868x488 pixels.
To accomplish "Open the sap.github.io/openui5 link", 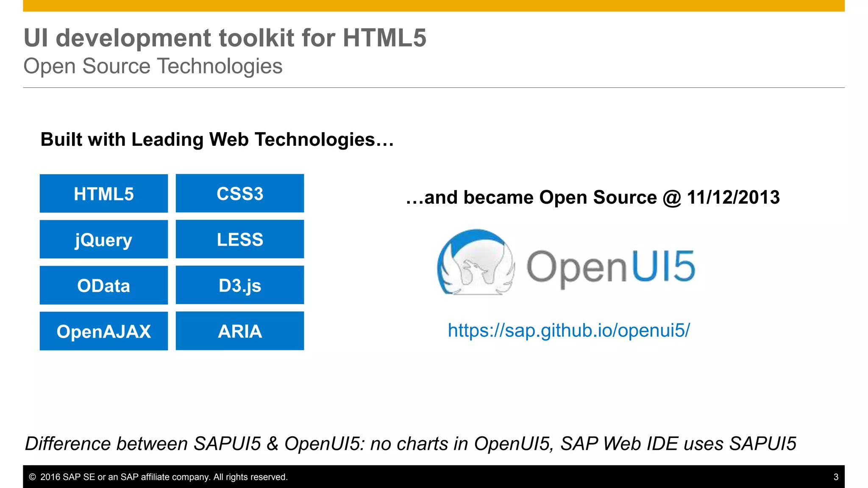I will click(569, 330).
